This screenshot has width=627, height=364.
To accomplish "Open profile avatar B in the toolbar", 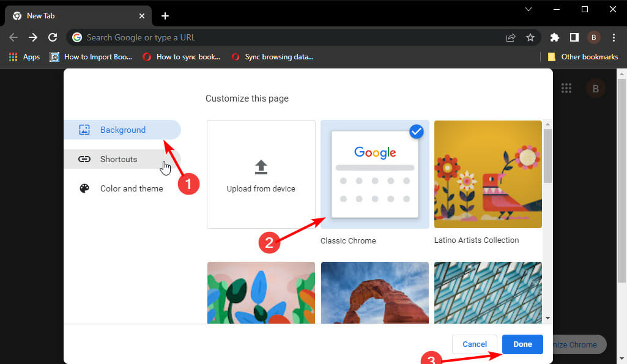I will pyautogui.click(x=594, y=37).
